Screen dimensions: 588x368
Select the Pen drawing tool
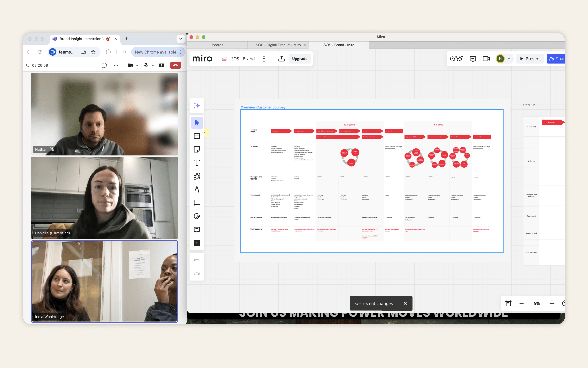coord(197,189)
